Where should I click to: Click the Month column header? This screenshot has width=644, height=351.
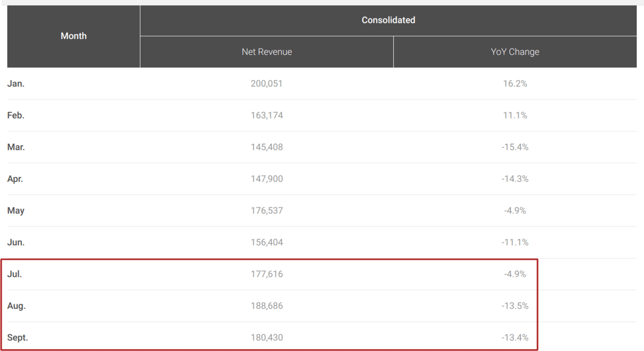[x=73, y=36]
